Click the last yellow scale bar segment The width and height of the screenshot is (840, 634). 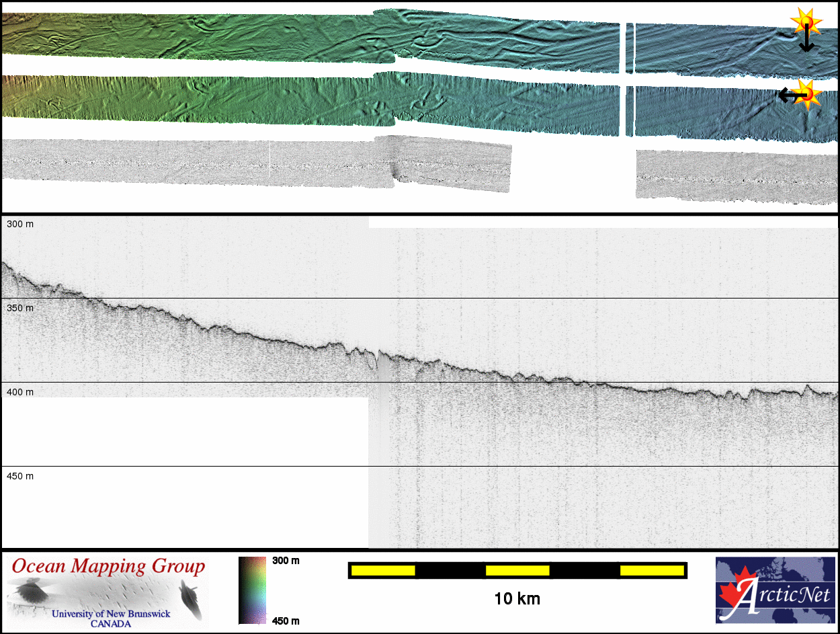click(x=651, y=571)
